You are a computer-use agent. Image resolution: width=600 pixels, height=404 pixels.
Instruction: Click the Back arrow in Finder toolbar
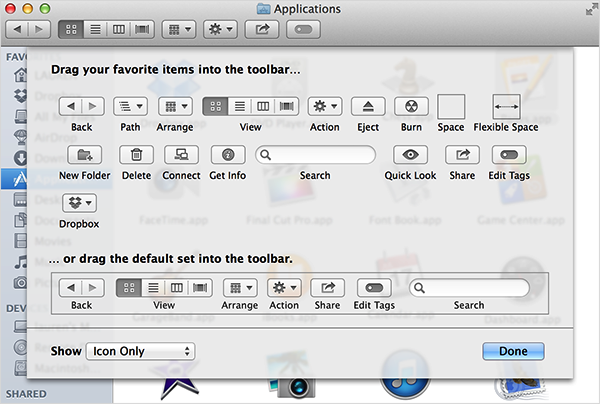(x=17, y=29)
